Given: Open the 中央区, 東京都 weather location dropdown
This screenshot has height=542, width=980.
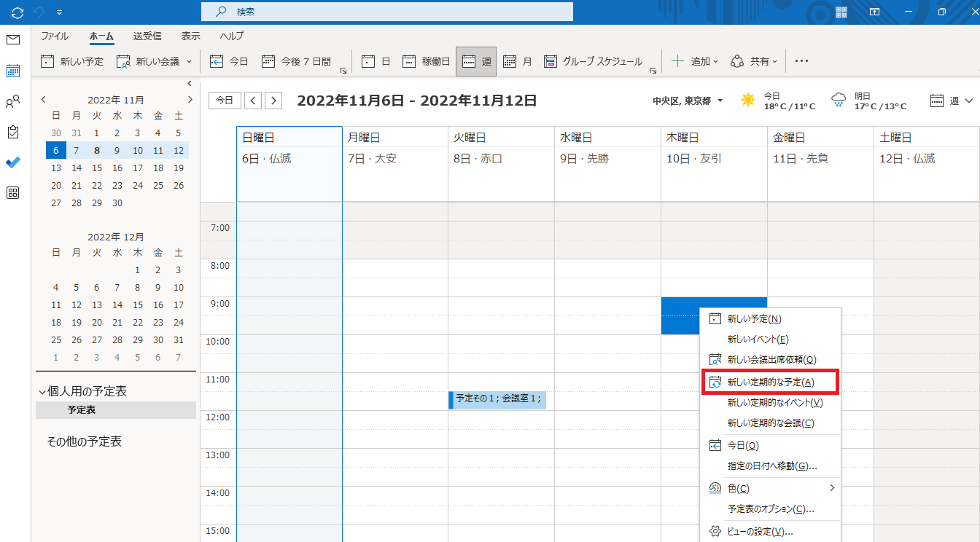Looking at the screenshot, I should coord(688,101).
